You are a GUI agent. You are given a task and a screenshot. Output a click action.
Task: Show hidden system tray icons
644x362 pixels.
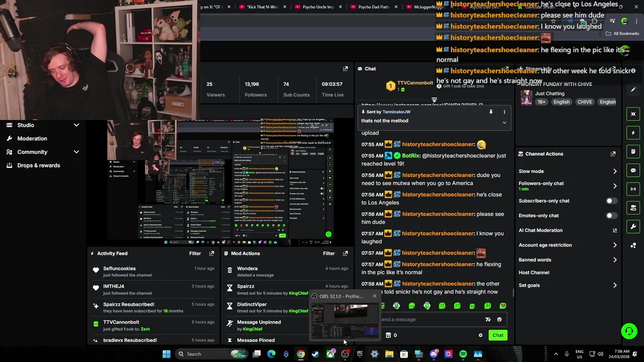(x=556, y=354)
